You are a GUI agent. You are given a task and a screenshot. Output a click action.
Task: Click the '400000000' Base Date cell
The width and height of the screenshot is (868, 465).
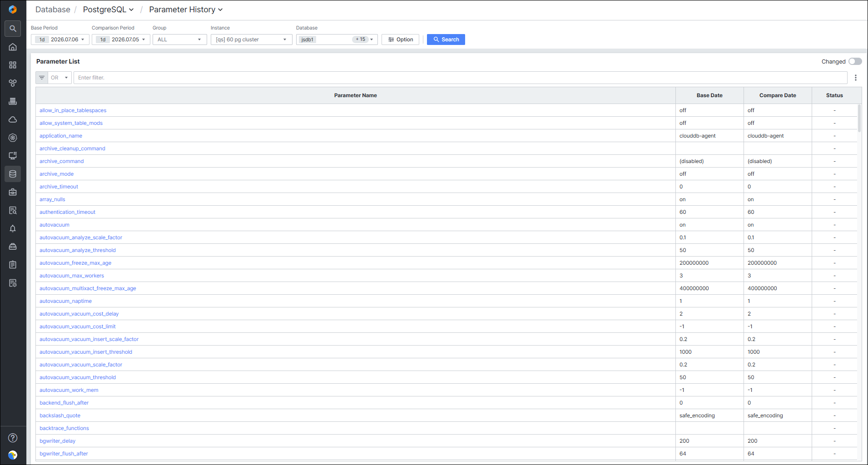[x=709, y=288]
